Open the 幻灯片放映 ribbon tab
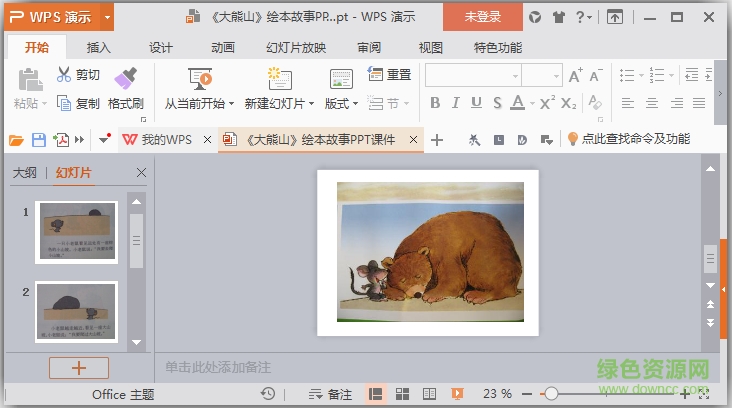Screen dimensions: 732x408 pos(296,48)
